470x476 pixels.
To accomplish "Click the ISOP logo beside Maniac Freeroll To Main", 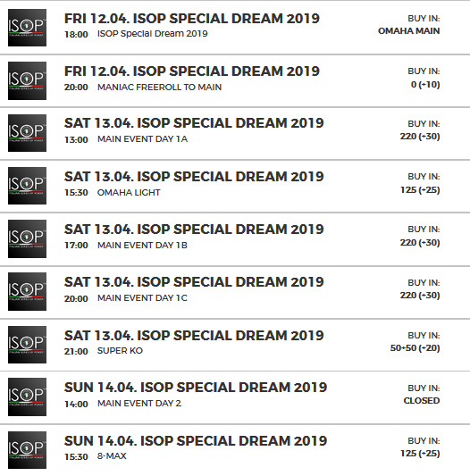I will (x=27, y=80).
